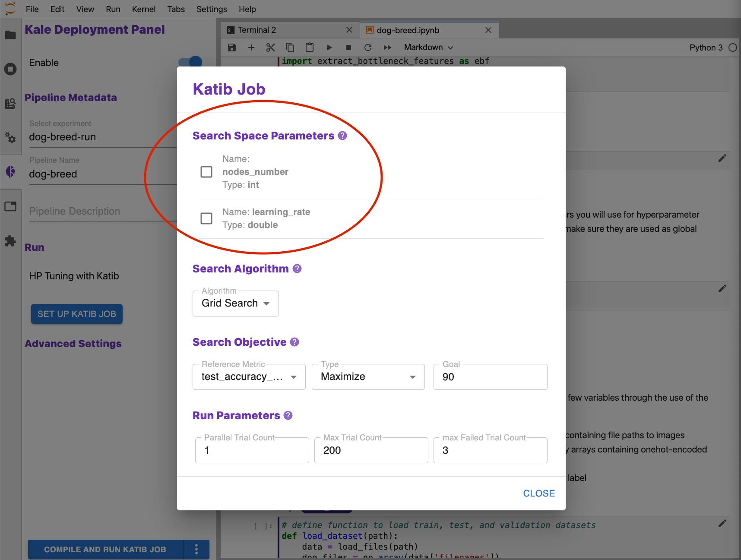Open the tabs list sidebar icon
The image size is (741, 560).
click(10, 206)
